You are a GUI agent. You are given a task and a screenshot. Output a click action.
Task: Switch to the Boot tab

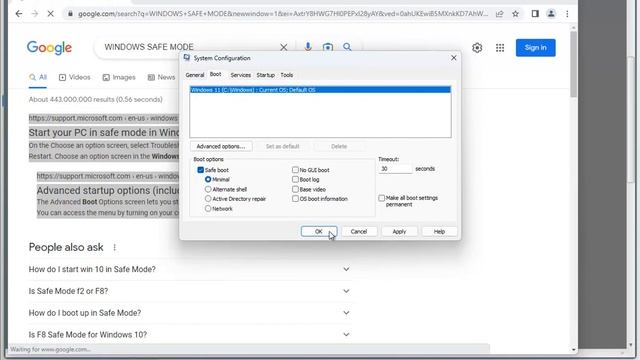click(x=216, y=74)
